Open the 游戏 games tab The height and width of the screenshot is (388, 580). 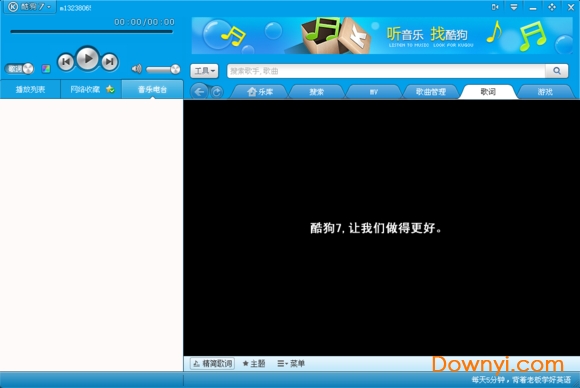[545, 92]
